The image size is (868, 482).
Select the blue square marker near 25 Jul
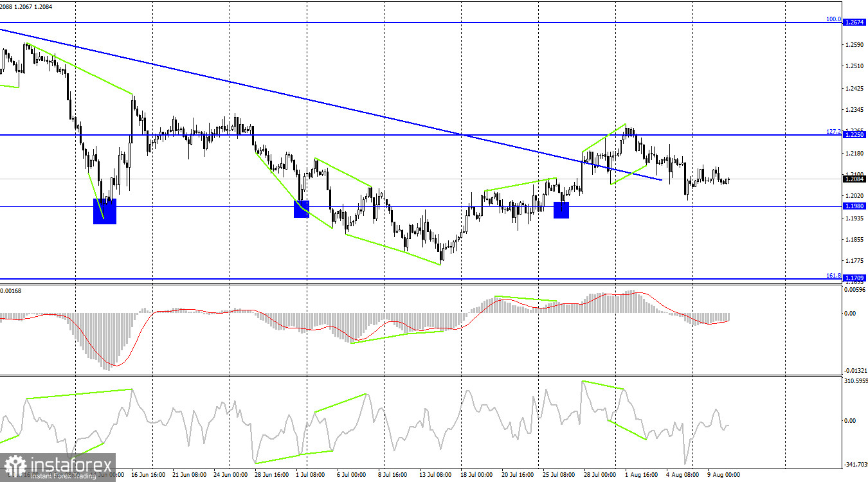click(561, 210)
